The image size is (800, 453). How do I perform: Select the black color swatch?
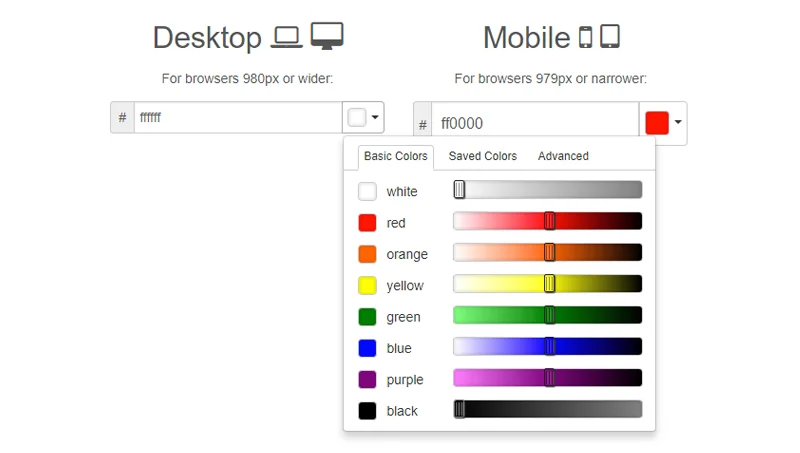tap(367, 411)
